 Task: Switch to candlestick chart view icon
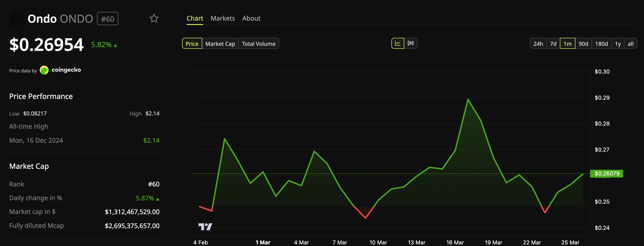pos(411,44)
